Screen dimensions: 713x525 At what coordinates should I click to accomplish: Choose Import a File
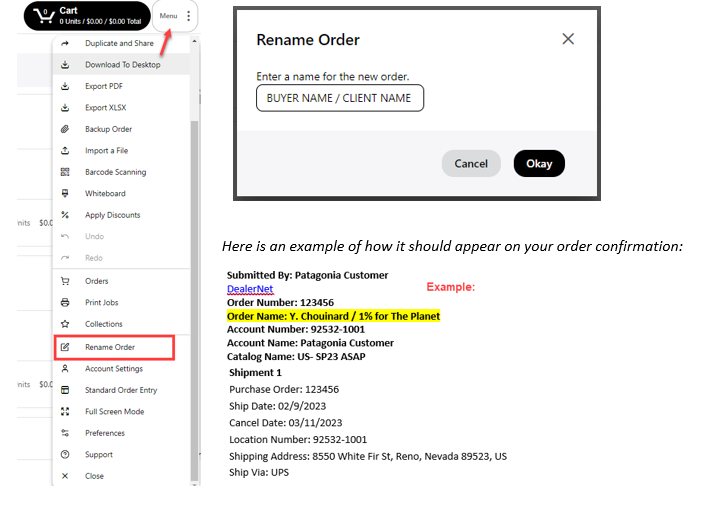pyautogui.click(x=106, y=150)
